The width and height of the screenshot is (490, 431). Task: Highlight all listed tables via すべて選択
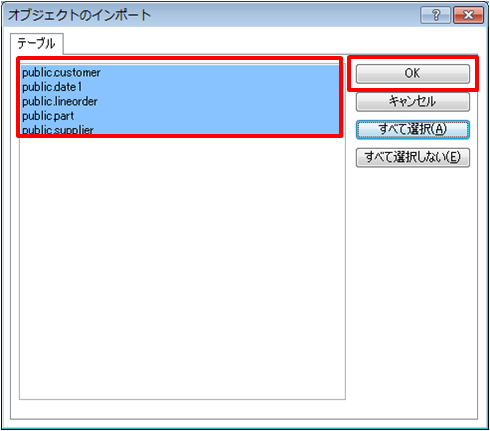click(x=413, y=129)
